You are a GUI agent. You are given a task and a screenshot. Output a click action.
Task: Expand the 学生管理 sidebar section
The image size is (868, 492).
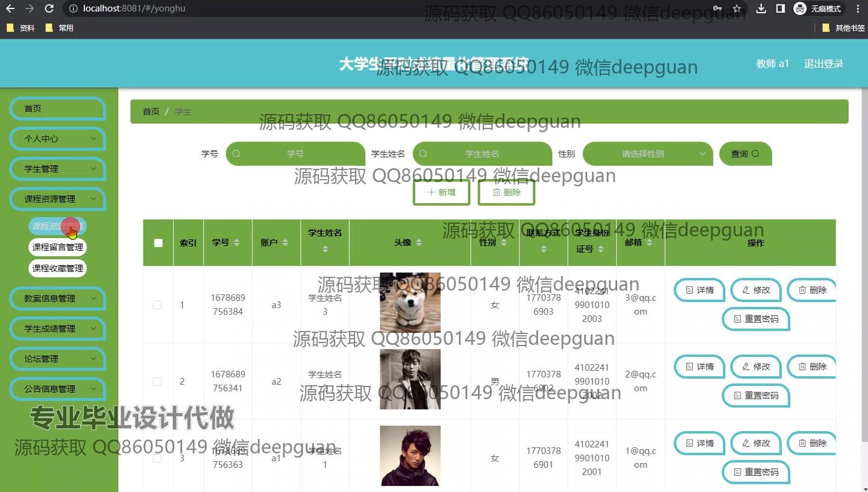click(x=57, y=169)
